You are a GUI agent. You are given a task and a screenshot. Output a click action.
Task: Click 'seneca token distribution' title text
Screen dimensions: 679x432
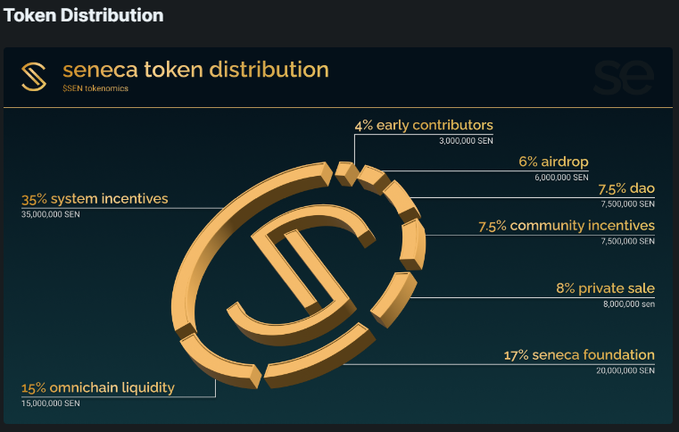click(196, 70)
